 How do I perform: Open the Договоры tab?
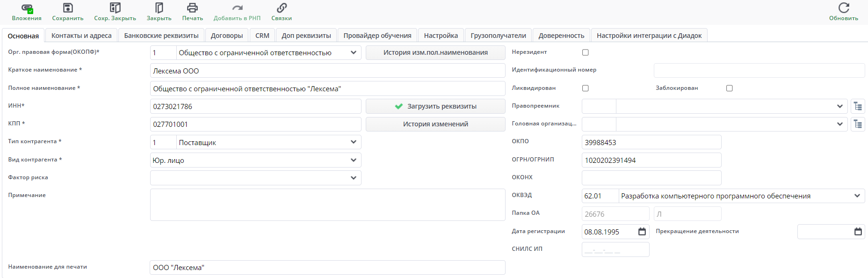(226, 36)
